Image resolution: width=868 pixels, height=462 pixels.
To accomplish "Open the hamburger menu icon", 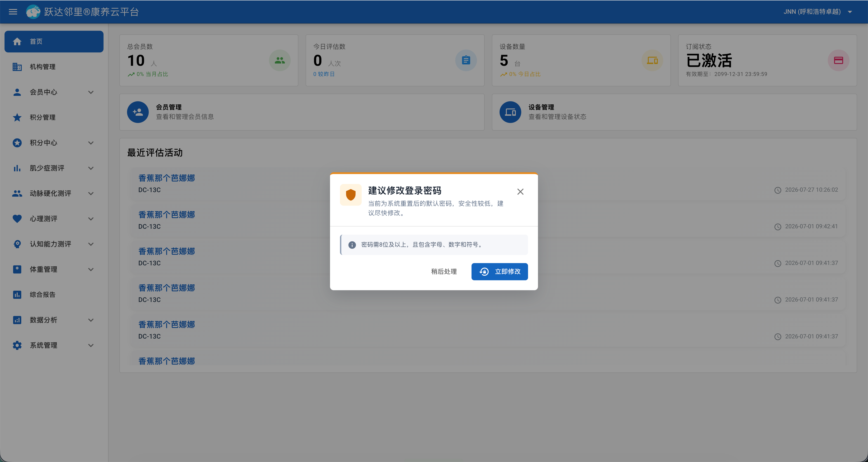I will pyautogui.click(x=13, y=12).
